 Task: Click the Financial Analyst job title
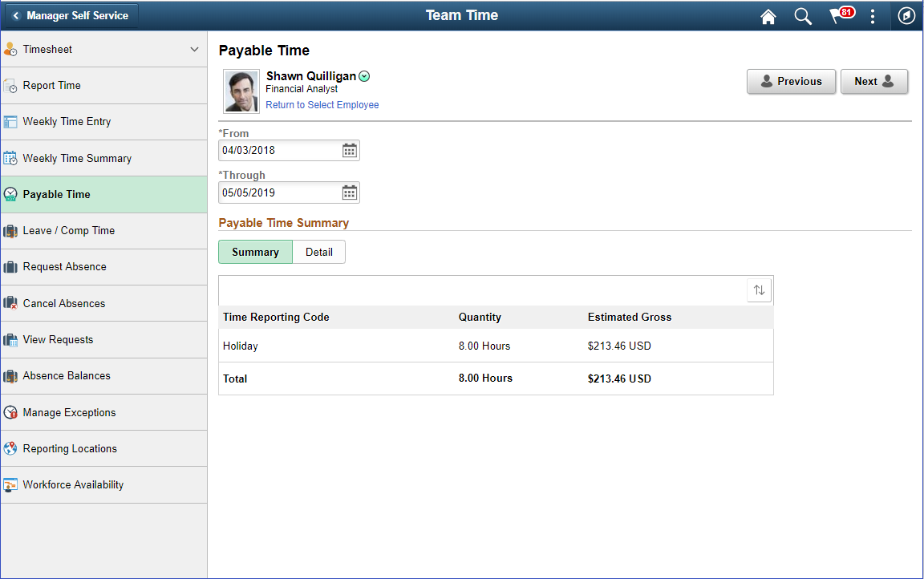coord(302,89)
